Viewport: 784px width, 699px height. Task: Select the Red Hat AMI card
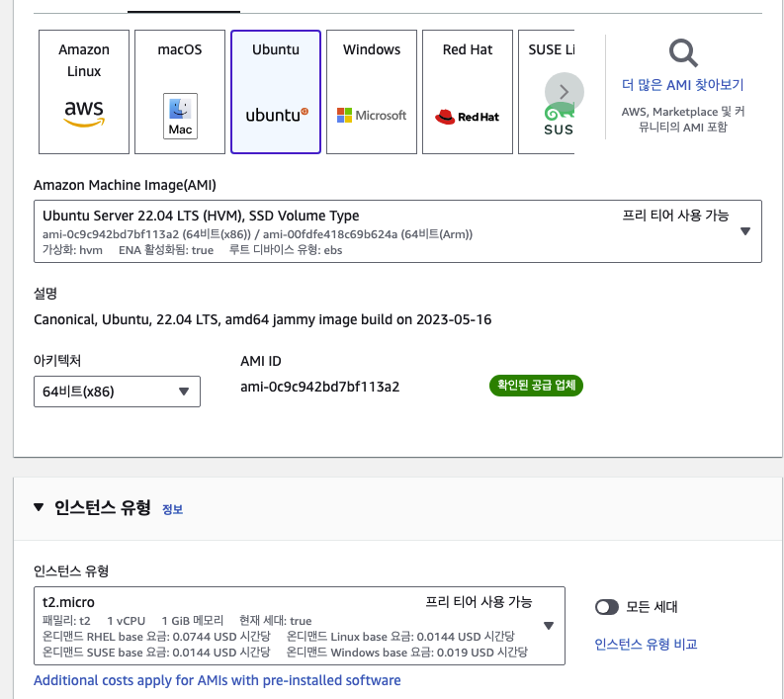pos(468,92)
